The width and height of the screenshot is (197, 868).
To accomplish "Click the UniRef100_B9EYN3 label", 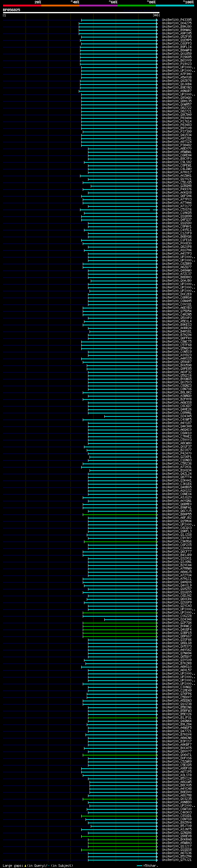I will [176, 88].
